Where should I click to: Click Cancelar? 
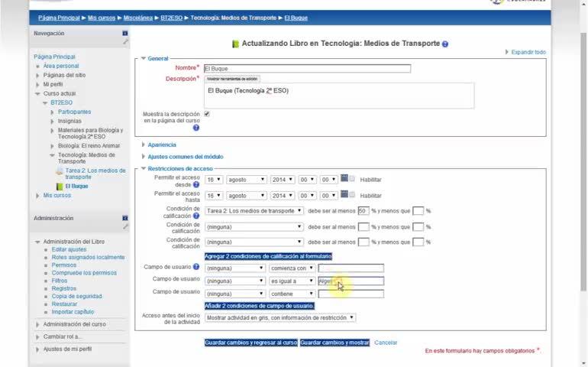point(386,343)
